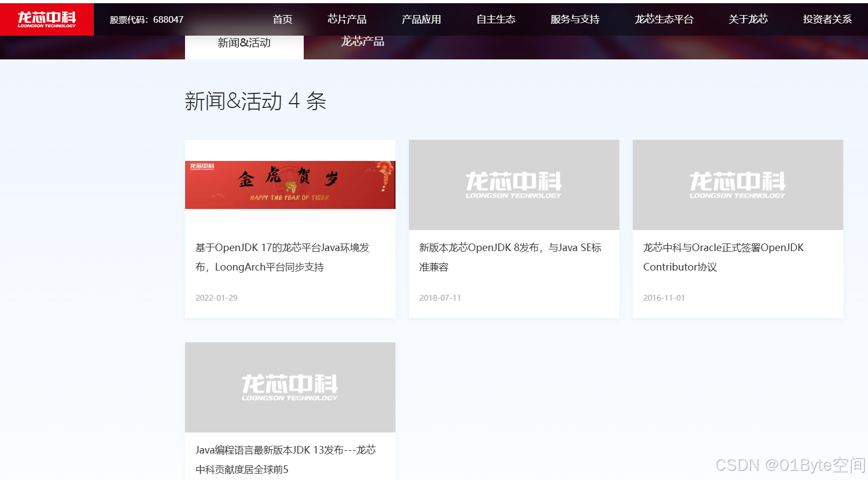Open the 首页 menu item
868x480 pixels.
283,19
